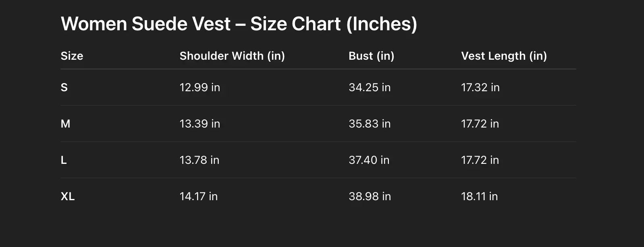Viewport: 644px width, 247px height.
Task: Select the Vest Length (in) header
Action: 504,56
